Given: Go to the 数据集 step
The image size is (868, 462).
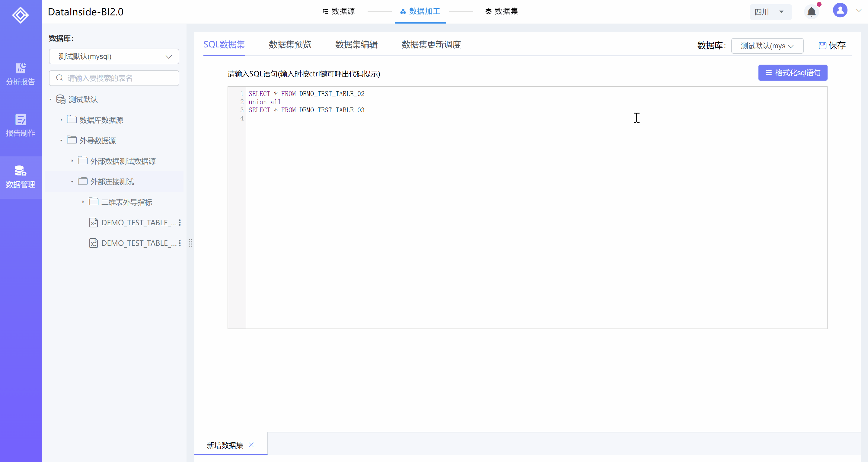Looking at the screenshot, I should pyautogui.click(x=501, y=11).
